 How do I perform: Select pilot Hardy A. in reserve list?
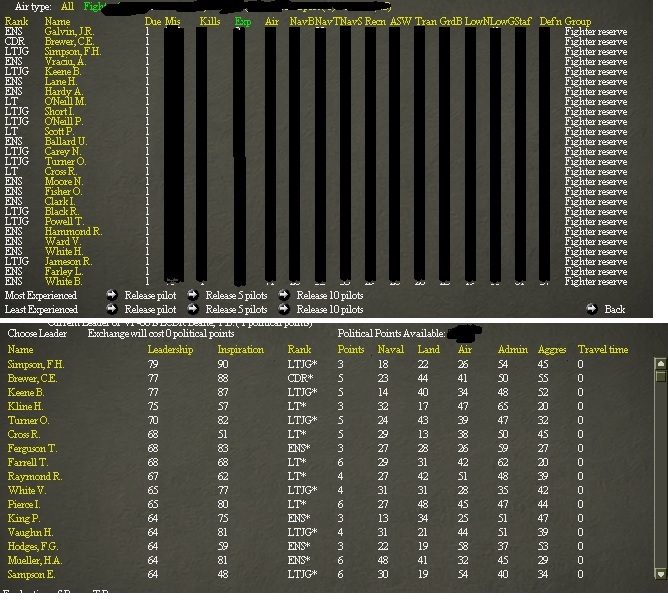click(64, 92)
